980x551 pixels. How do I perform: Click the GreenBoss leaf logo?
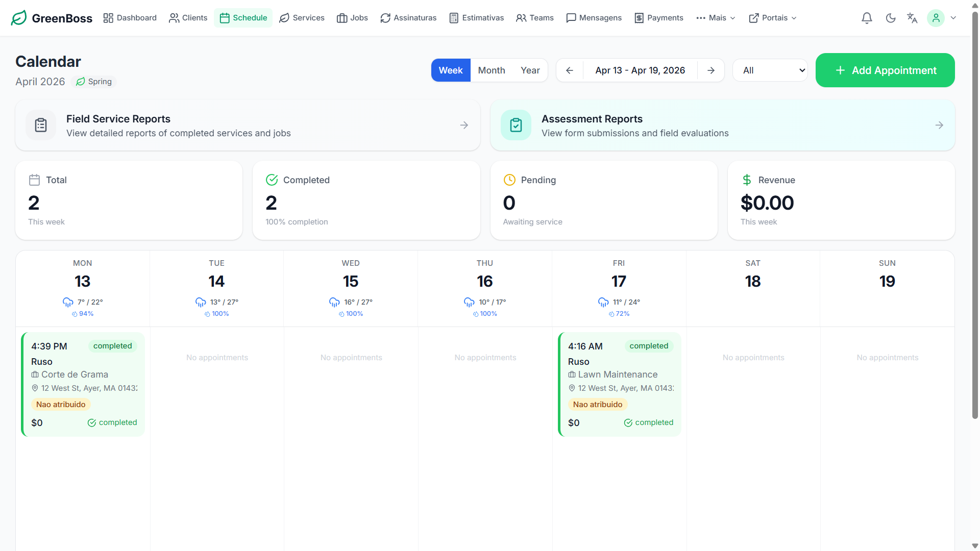(19, 17)
